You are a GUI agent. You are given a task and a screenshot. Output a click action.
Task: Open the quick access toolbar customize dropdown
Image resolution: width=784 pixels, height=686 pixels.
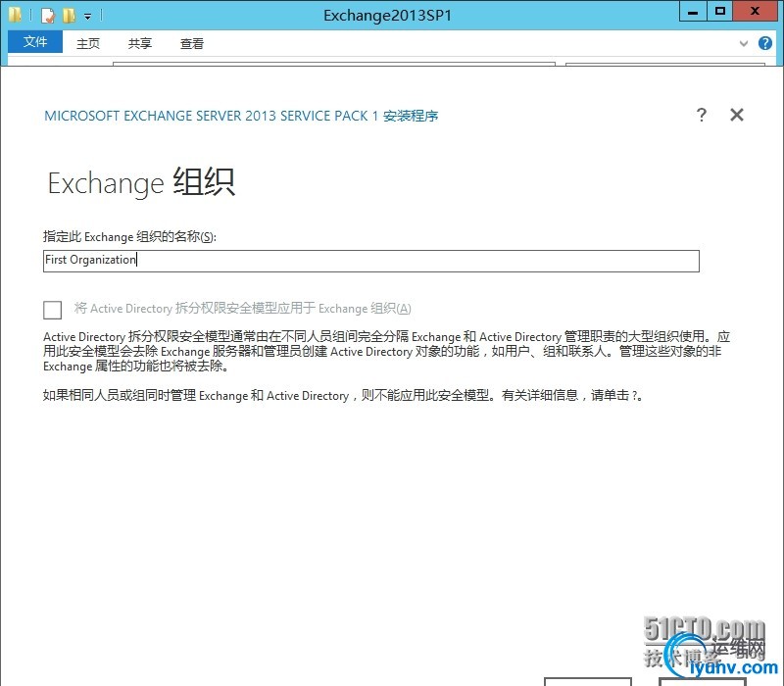point(87,17)
